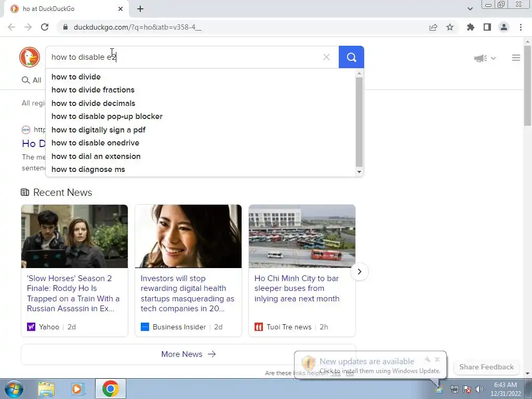Reload the page with the refresh icon
This screenshot has width=532, height=399.
pyautogui.click(x=45, y=27)
